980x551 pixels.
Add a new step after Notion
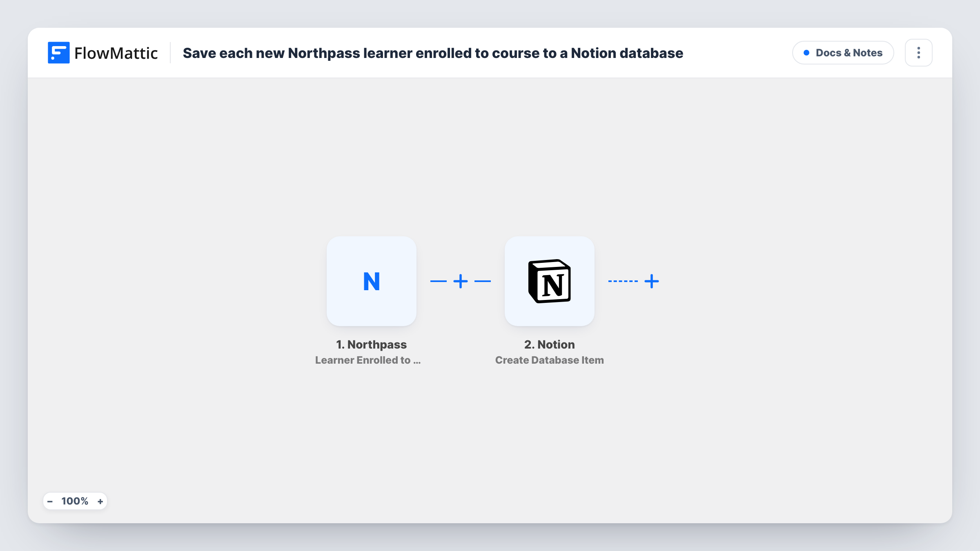tap(652, 281)
